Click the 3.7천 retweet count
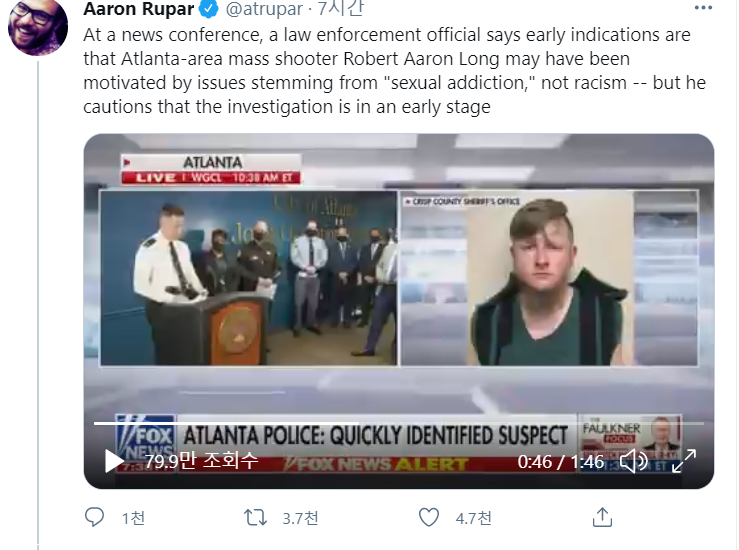739x550 pixels. click(x=301, y=517)
